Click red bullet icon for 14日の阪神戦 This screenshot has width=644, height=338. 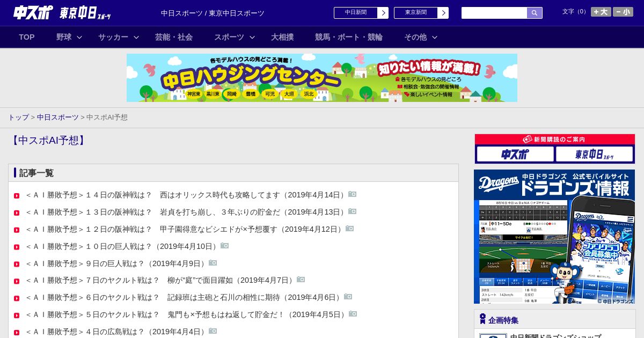[x=17, y=196]
